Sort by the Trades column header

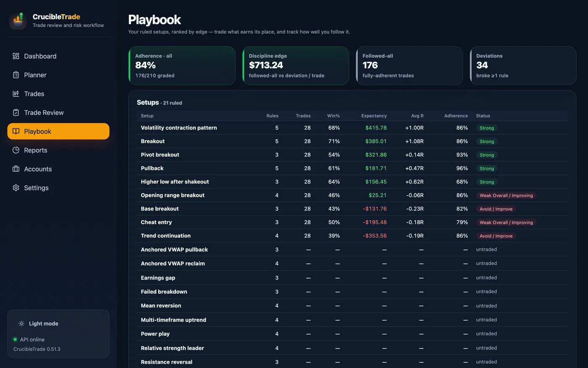point(303,116)
